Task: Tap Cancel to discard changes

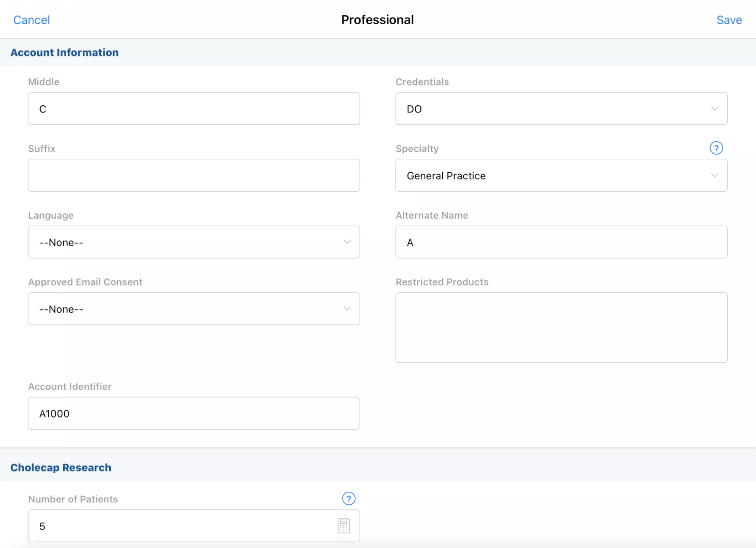Action: tap(32, 20)
